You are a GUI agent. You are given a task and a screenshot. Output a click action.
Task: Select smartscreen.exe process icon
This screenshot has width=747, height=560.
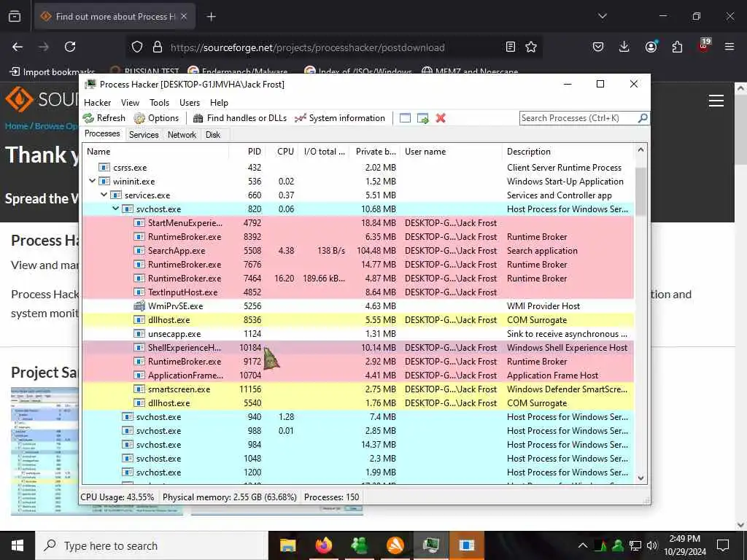point(139,389)
